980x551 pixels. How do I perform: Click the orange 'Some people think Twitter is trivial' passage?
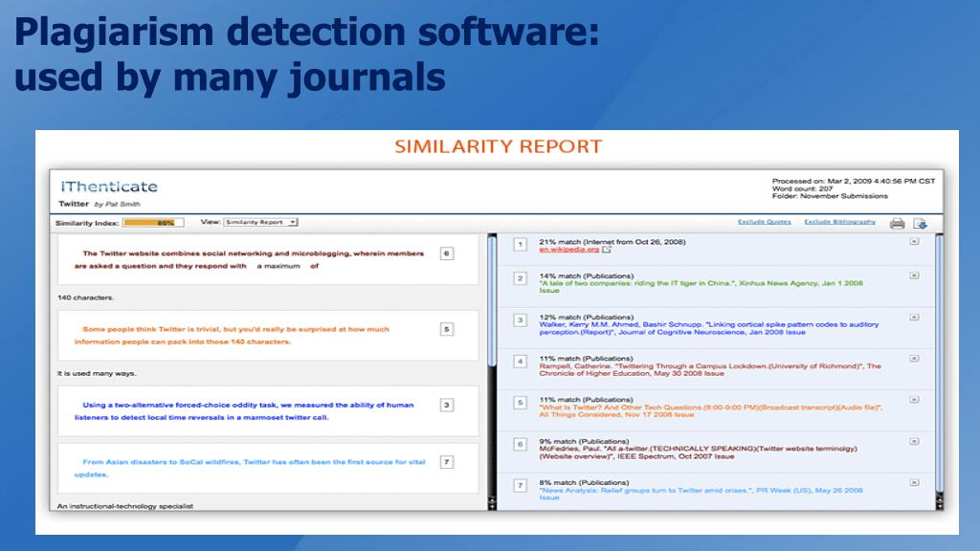click(x=232, y=336)
